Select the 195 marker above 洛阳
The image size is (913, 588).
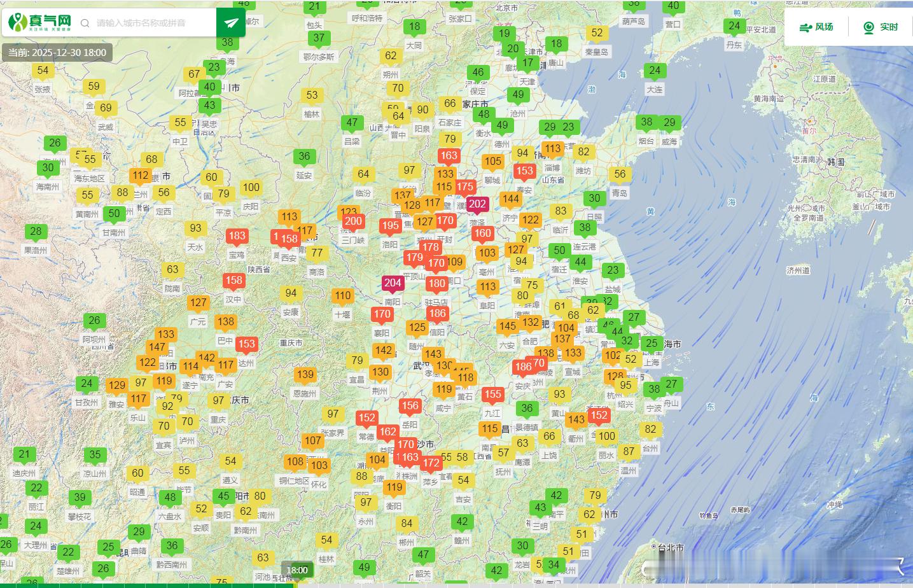(x=390, y=226)
